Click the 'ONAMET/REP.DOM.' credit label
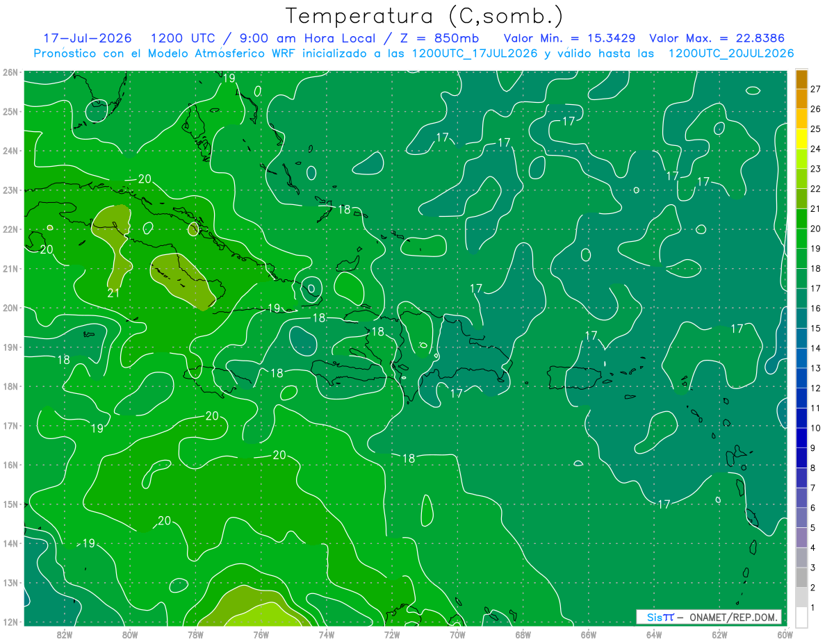This screenshot has width=834, height=644. tap(733, 617)
